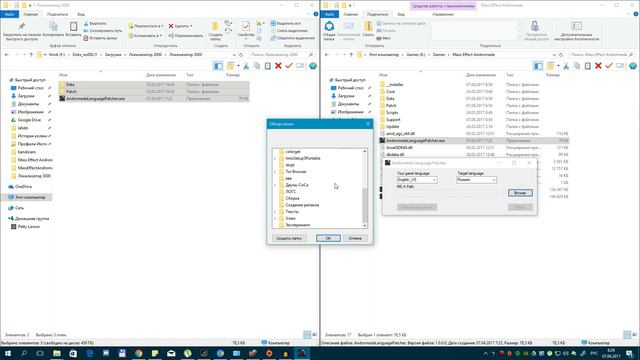Select OneDrive in left navigation pane
This screenshot has height=360, width=640.
[23, 187]
